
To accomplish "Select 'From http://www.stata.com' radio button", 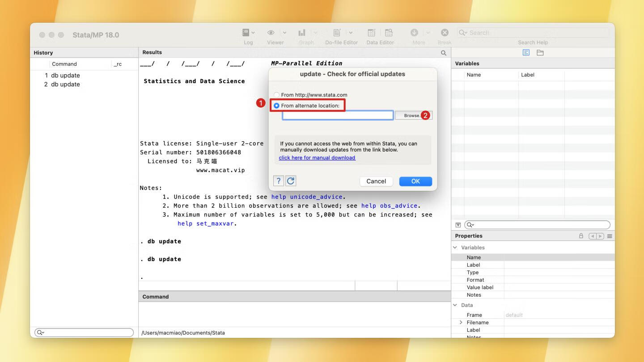I will pos(276,95).
